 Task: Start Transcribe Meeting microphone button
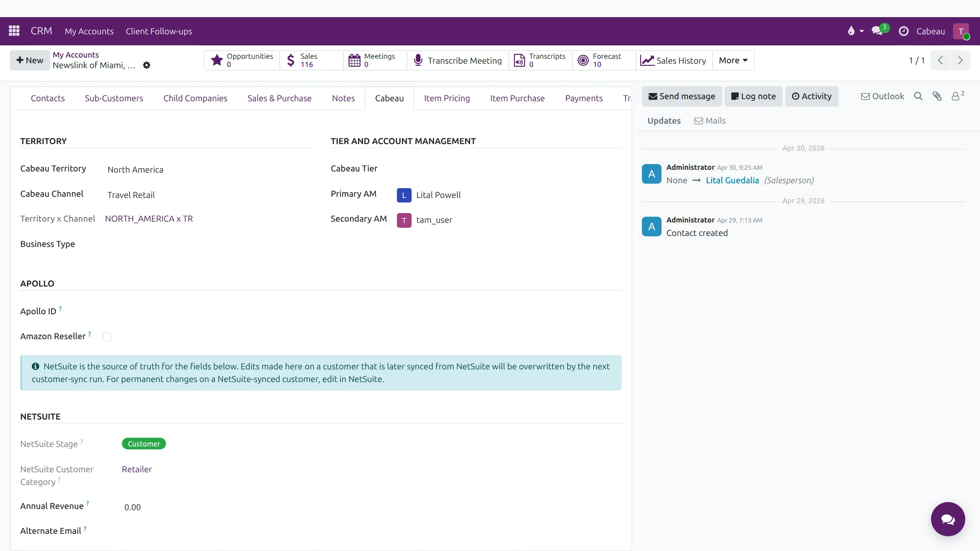pyautogui.click(x=458, y=60)
